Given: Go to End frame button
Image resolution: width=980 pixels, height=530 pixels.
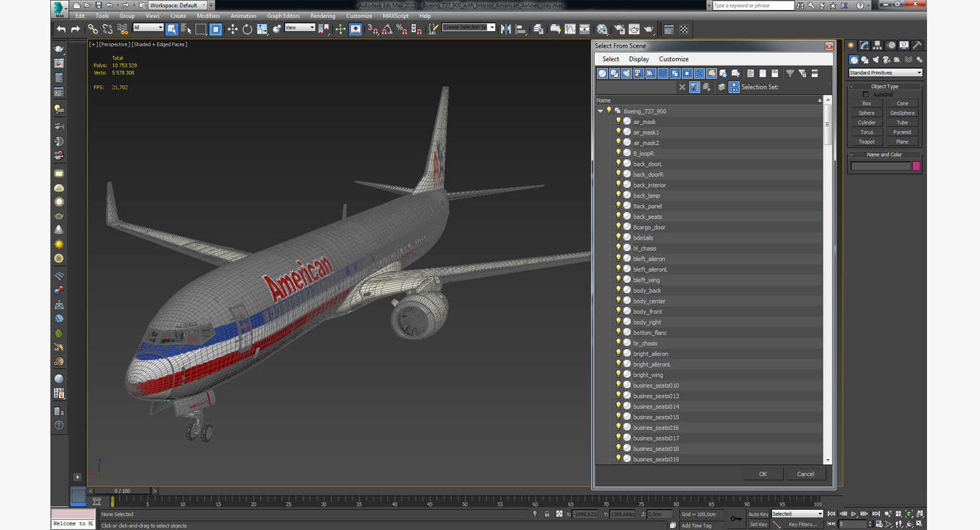Looking at the screenshot, I should [877, 513].
